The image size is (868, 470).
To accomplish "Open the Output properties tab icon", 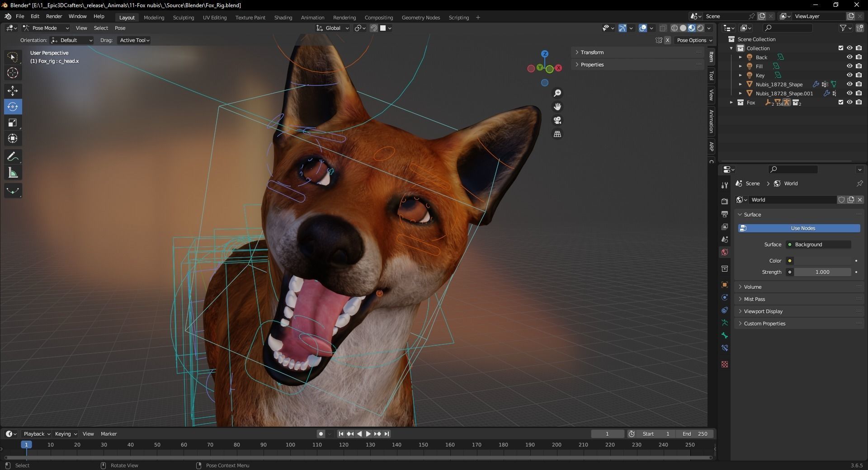I will [x=725, y=214].
